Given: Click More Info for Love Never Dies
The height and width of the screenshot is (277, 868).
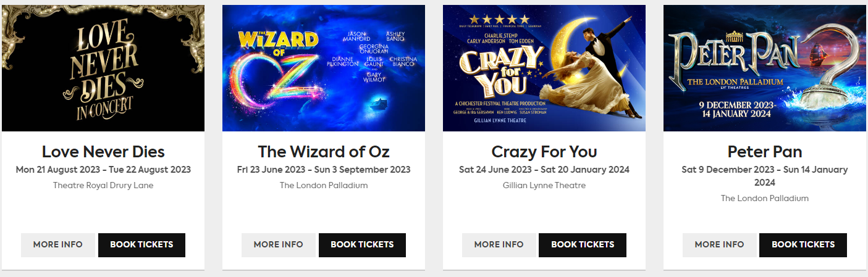Looking at the screenshot, I should (x=58, y=245).
